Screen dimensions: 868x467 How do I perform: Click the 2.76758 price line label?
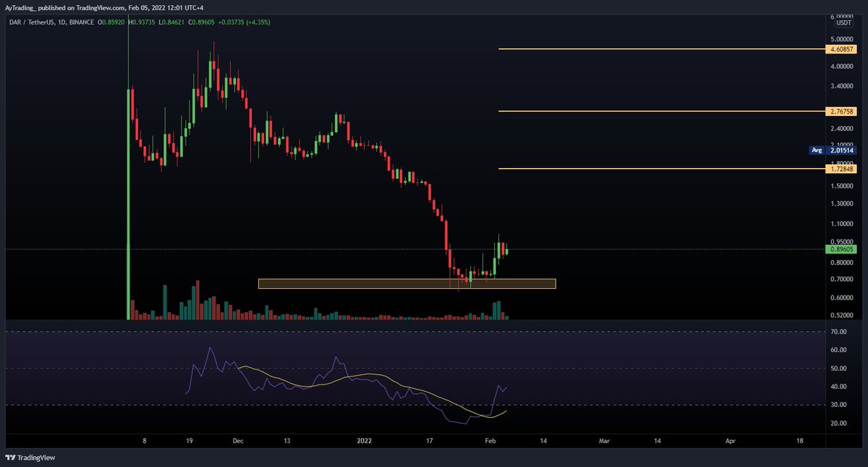click(841, 112)
